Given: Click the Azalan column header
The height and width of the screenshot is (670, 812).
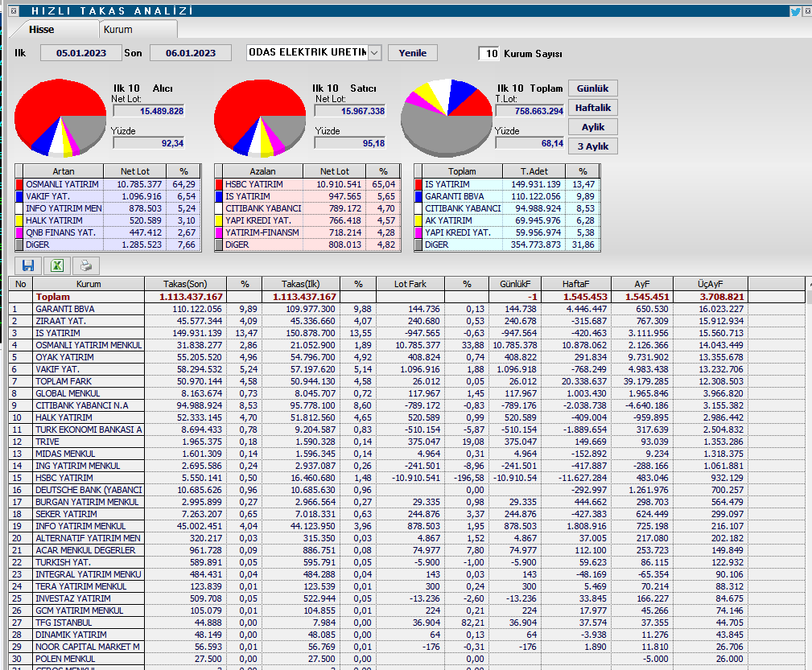Looking at the screenshot, I should point(262,171).
